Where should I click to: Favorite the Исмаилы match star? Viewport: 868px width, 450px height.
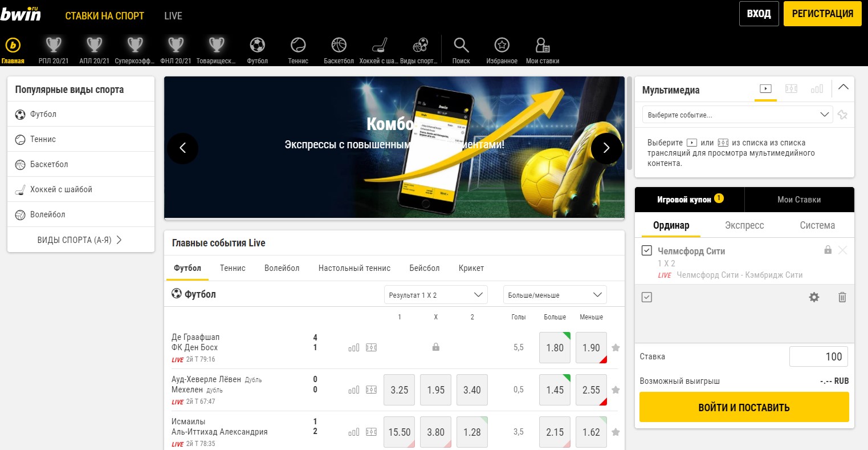pyautogui.click(x=616, y=432)
